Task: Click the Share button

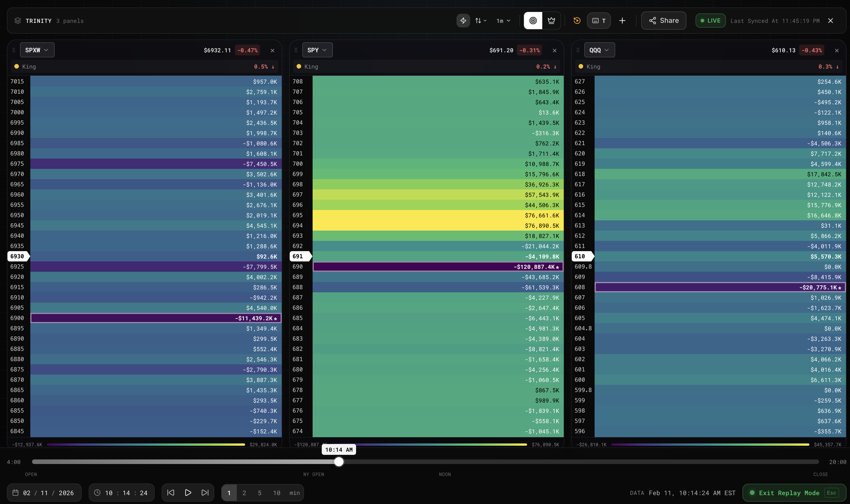Action: pos(664,21)
